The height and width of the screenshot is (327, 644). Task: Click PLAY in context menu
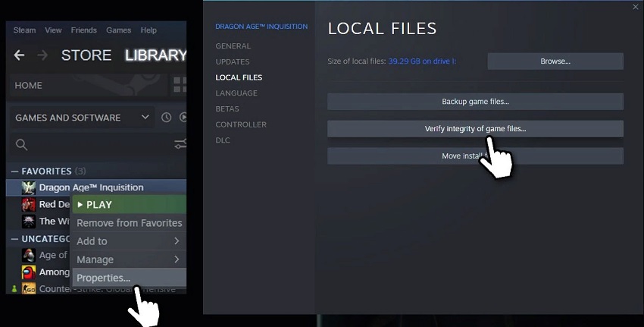point(129,204)
